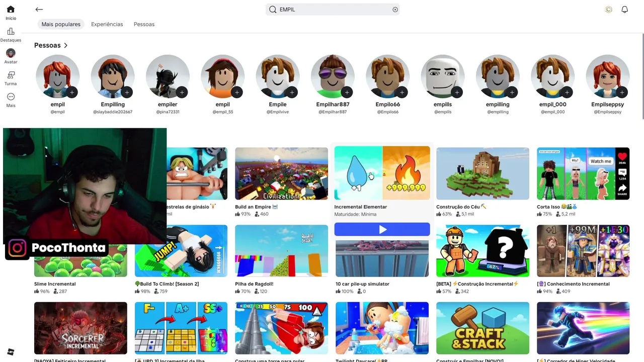644x362 pixels.
Task: Open the Twilight Daycare thumbnail
Action: [382, 328]
